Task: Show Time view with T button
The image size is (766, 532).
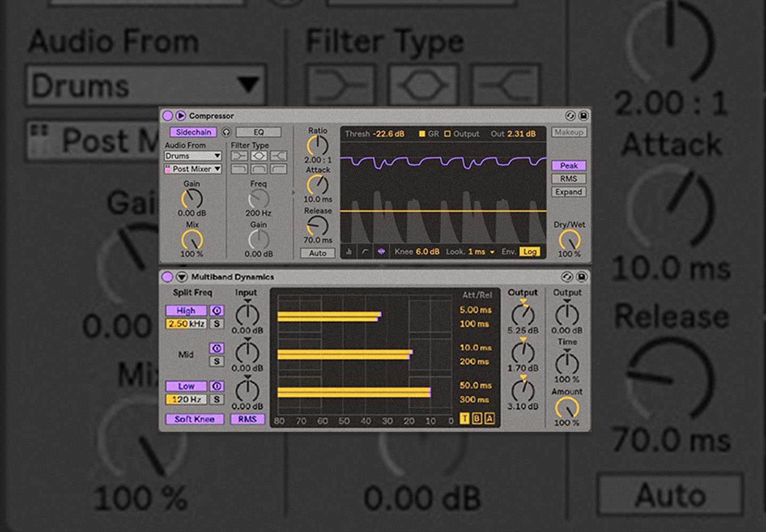Action: pyautogui.click(x=464, y=419)
